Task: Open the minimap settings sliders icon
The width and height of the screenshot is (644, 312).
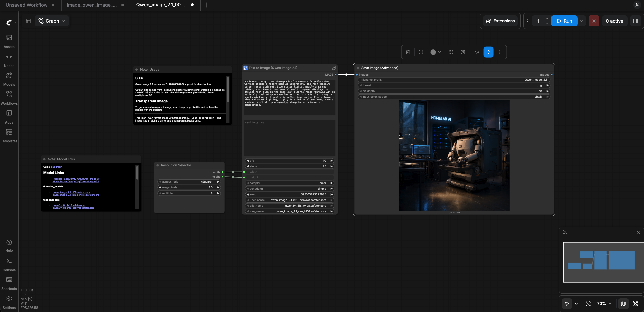Action: [565, 232]
